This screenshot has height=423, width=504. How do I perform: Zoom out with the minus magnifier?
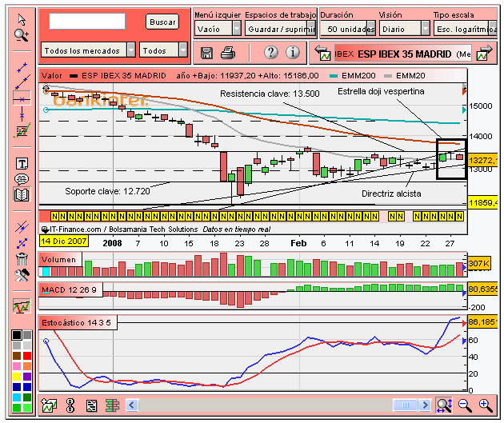click(465, 405)
